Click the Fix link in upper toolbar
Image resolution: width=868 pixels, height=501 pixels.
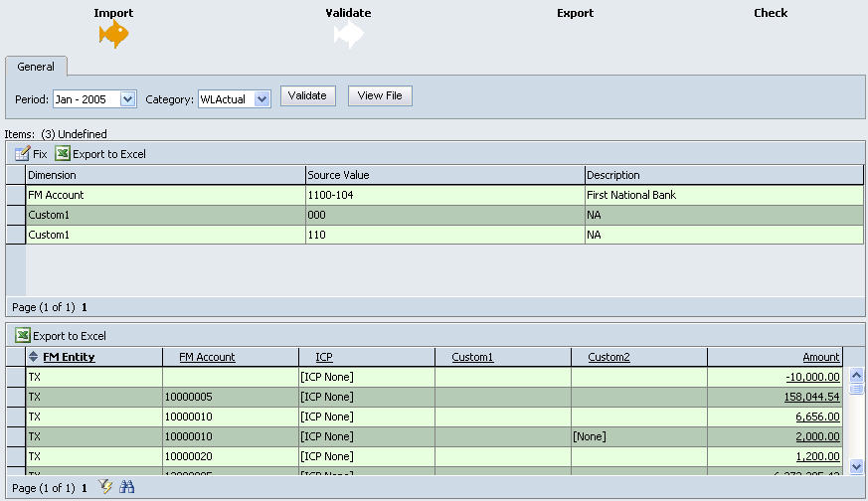click(40, 154)
